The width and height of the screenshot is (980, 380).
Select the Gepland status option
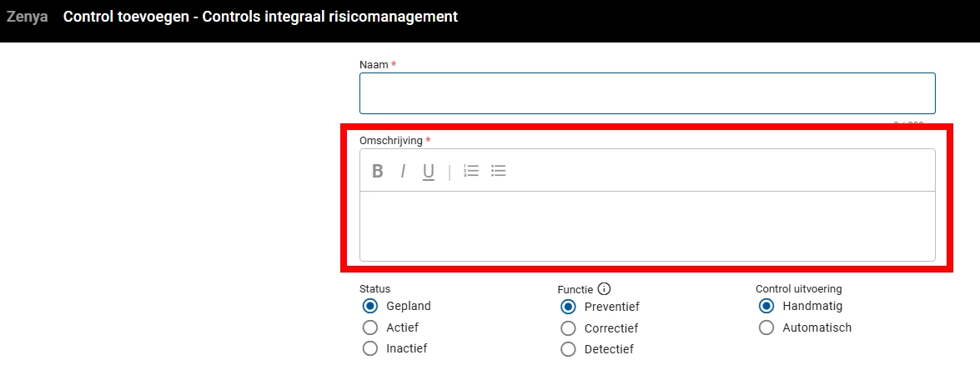coord(370,306)
